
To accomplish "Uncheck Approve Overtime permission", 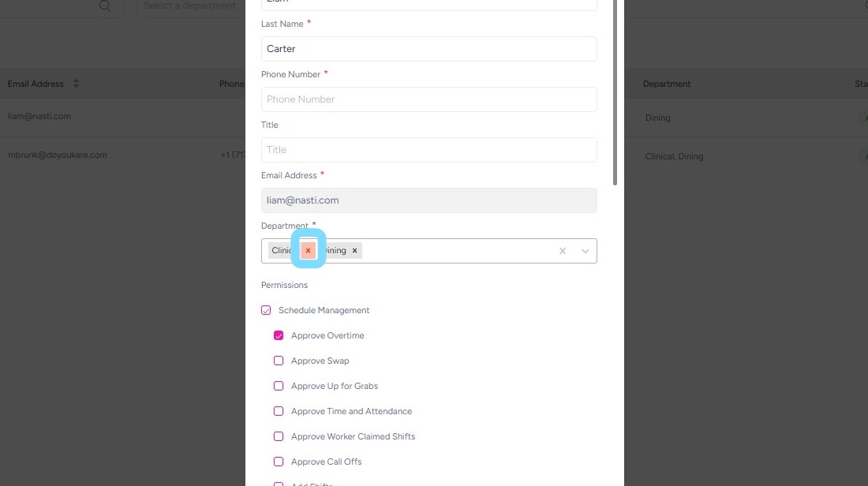I will click(x=279, y=336).
